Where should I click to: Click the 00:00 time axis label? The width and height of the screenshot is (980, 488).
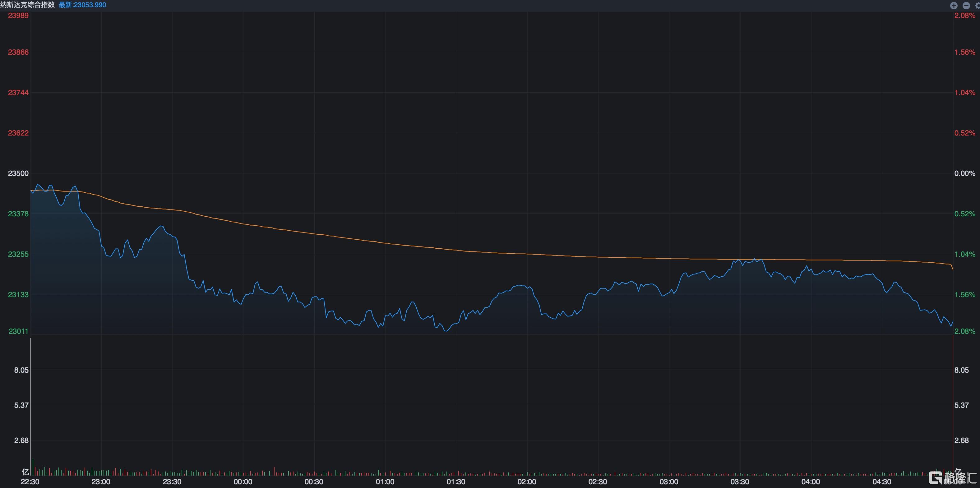pos(243,482)
